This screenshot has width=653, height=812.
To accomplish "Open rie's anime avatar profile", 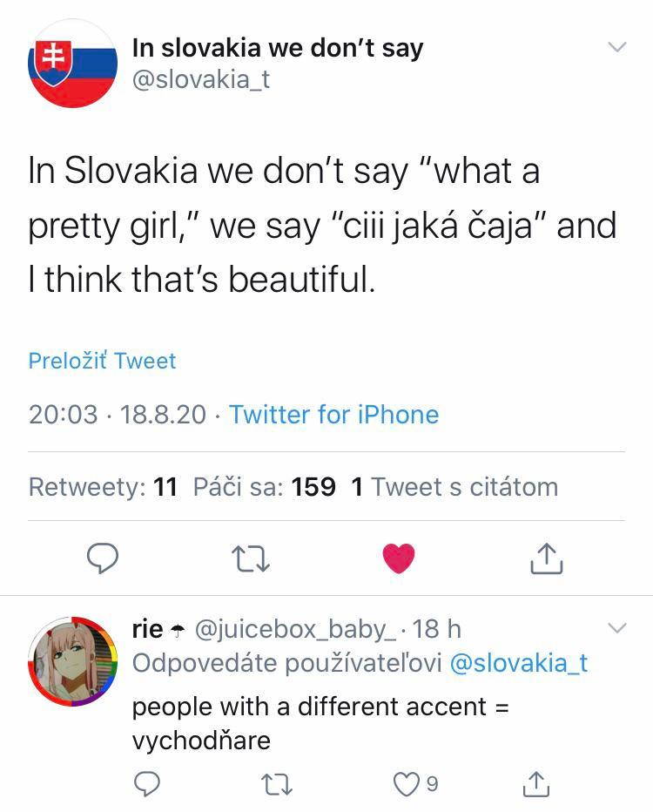I will 72,660.
